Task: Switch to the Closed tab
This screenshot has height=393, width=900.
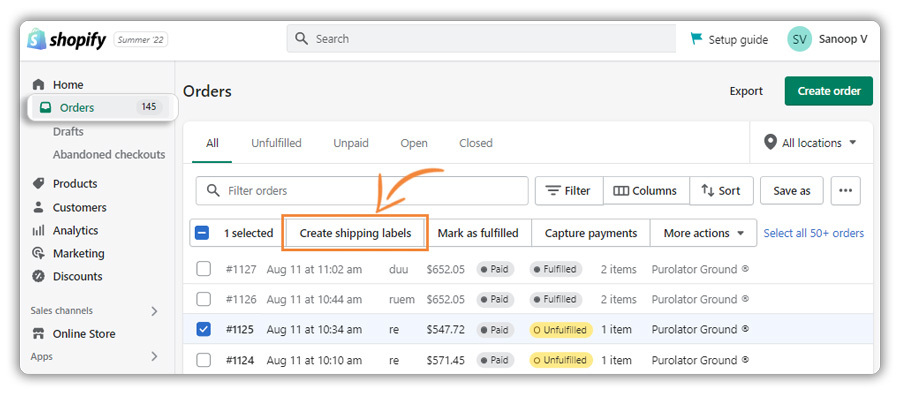Action: 476,143
